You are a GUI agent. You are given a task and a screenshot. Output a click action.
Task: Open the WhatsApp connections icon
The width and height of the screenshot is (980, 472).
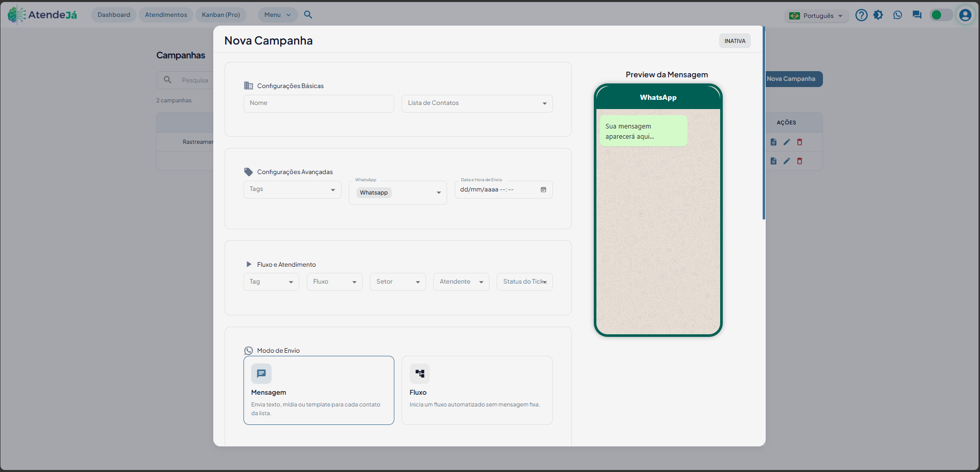click(898, 15)
